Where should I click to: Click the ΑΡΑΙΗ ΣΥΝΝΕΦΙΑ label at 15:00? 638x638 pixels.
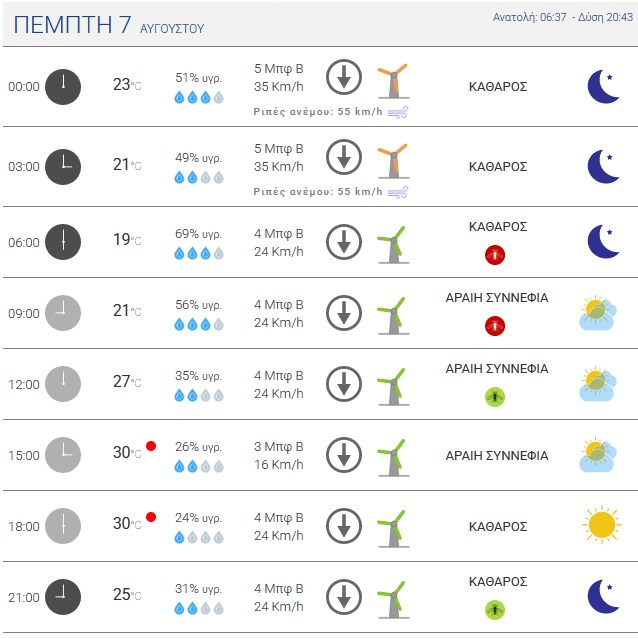coord(497,455)
